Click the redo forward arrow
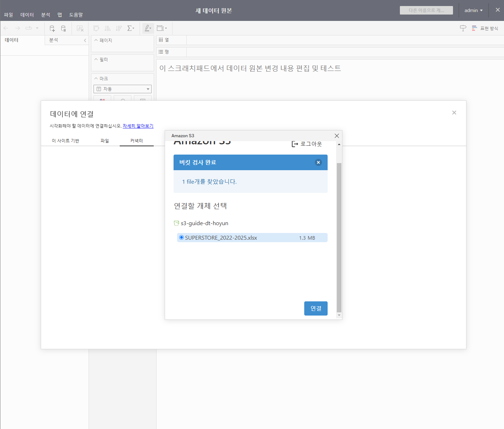The height and width of the screenshot is (429, 504). coord(17,28)
